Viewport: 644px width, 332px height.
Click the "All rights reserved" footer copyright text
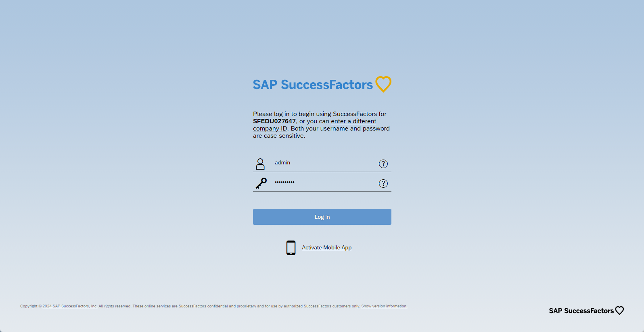[x=115, y=306]
